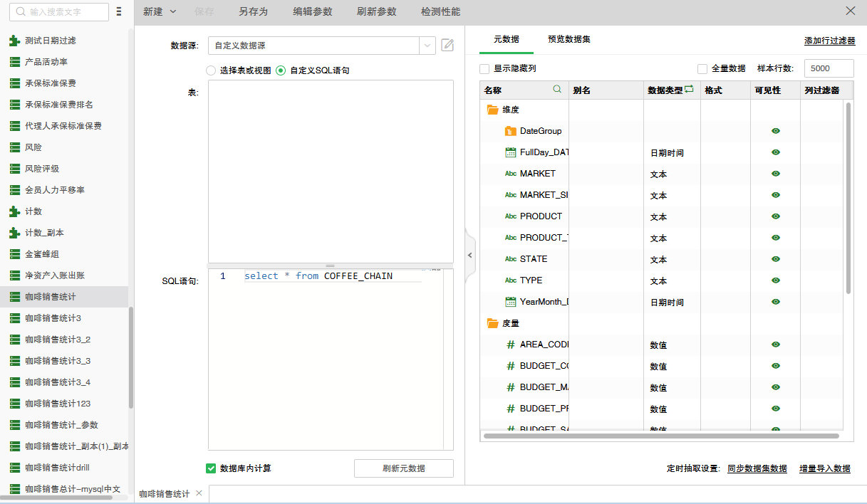The height and width of the screenshot is (504, 867).
Task: Click the 刷新元数据 button
Action: pyautogui.click(x=403, y=468)
